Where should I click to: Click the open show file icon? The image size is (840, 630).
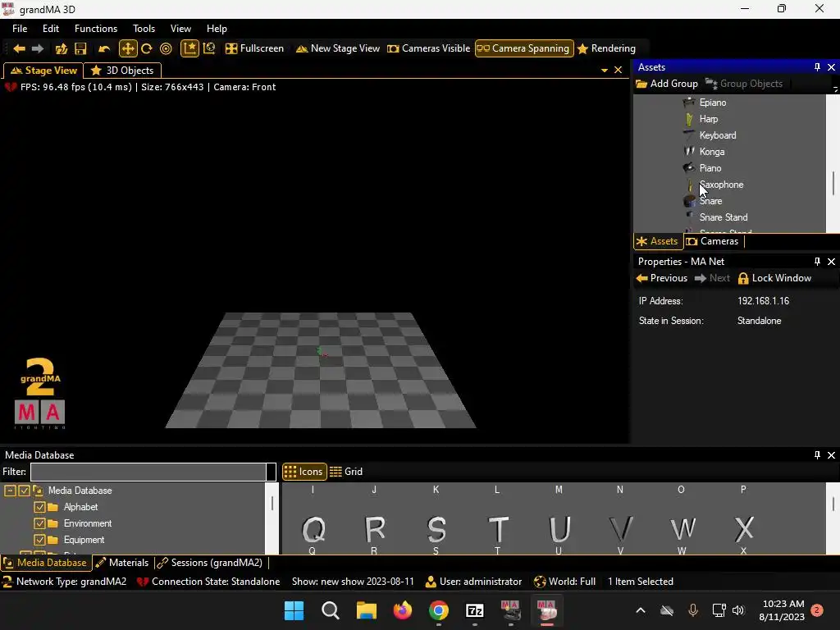click(61, 48)
